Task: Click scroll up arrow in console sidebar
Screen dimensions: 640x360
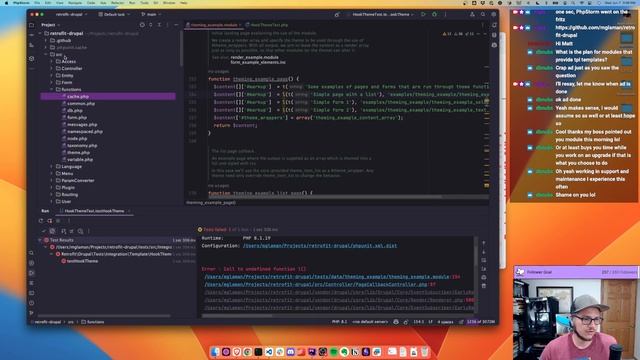Action: 484,243
